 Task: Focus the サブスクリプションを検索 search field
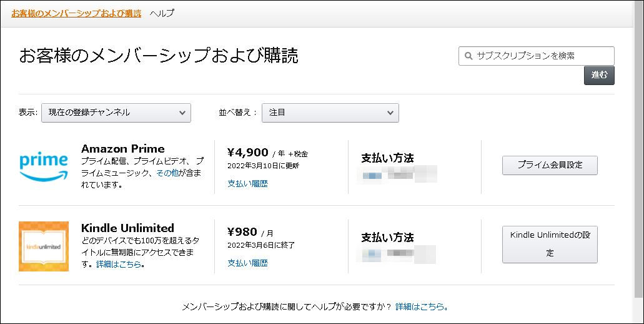[x=537, y=56]
